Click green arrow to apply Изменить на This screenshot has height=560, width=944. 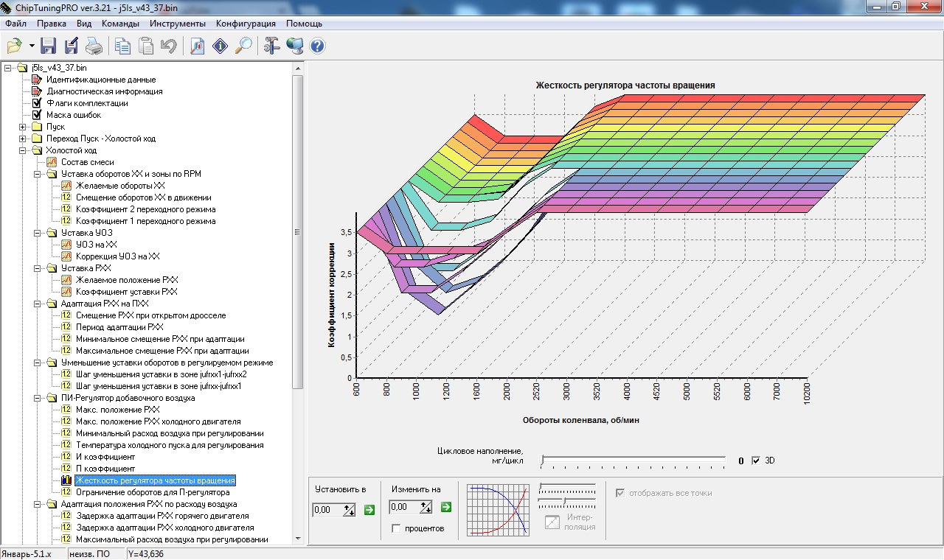click(x=445, y=507)
